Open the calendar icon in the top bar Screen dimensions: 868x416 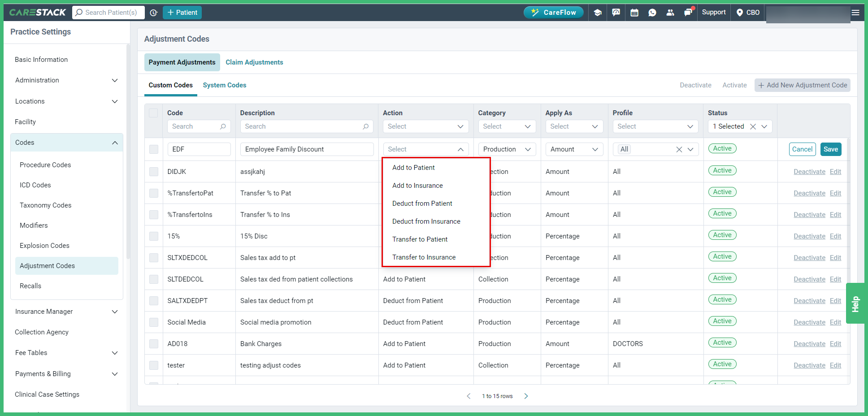(x=634, y=12)
